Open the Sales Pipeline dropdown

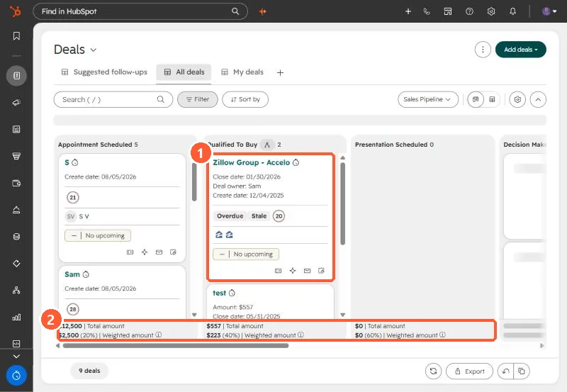point(428,99)
